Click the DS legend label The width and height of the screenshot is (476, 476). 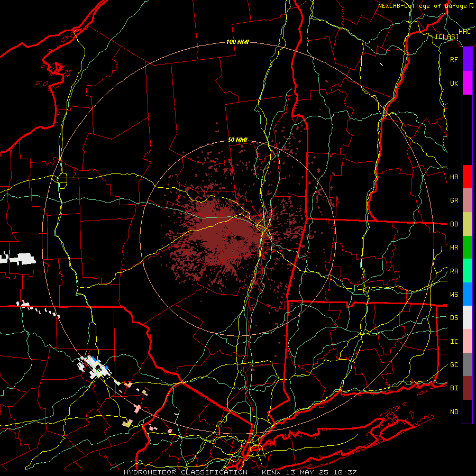[454, 317]
